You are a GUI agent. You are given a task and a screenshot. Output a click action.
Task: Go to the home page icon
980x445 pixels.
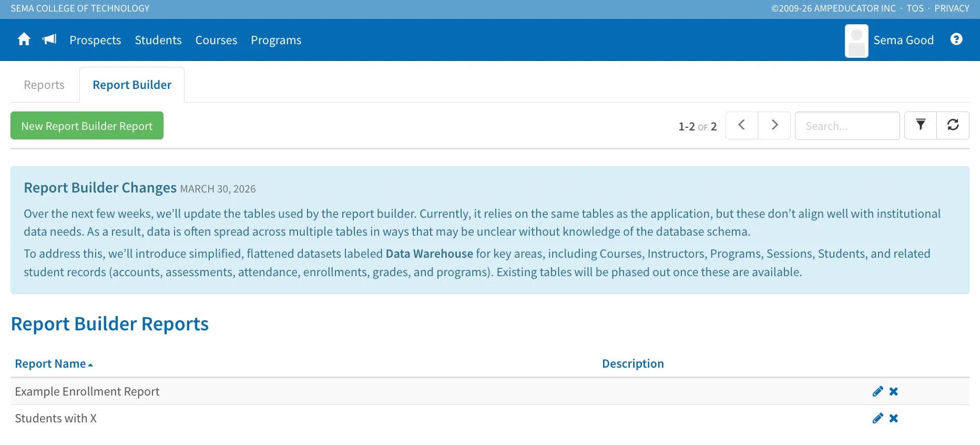(24, 39)
